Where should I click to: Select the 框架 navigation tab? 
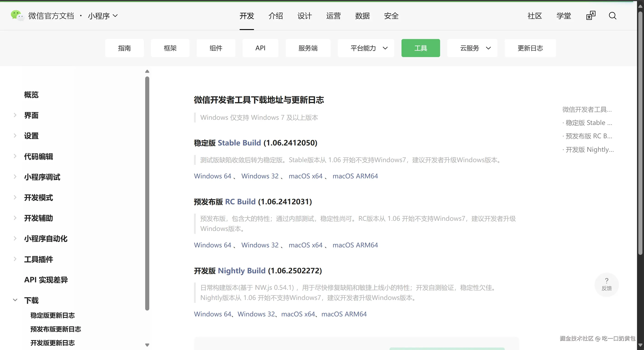point(170,48)
